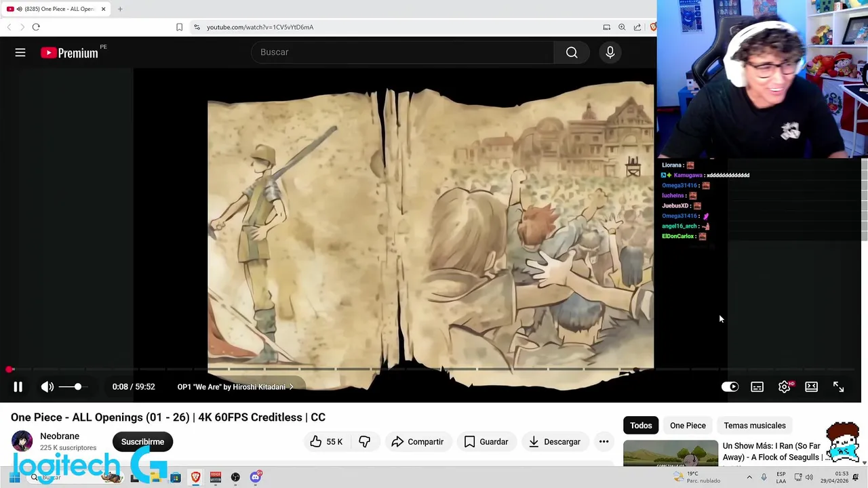Reload the page

pos(36,27)
